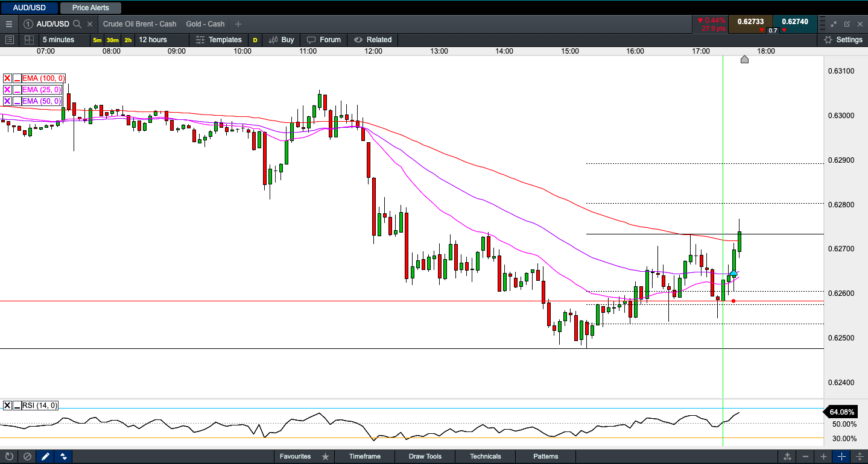The image size is (868, 464).
Task: Open the 5 minutes interval dropdown
Action: tap(59, 40)
